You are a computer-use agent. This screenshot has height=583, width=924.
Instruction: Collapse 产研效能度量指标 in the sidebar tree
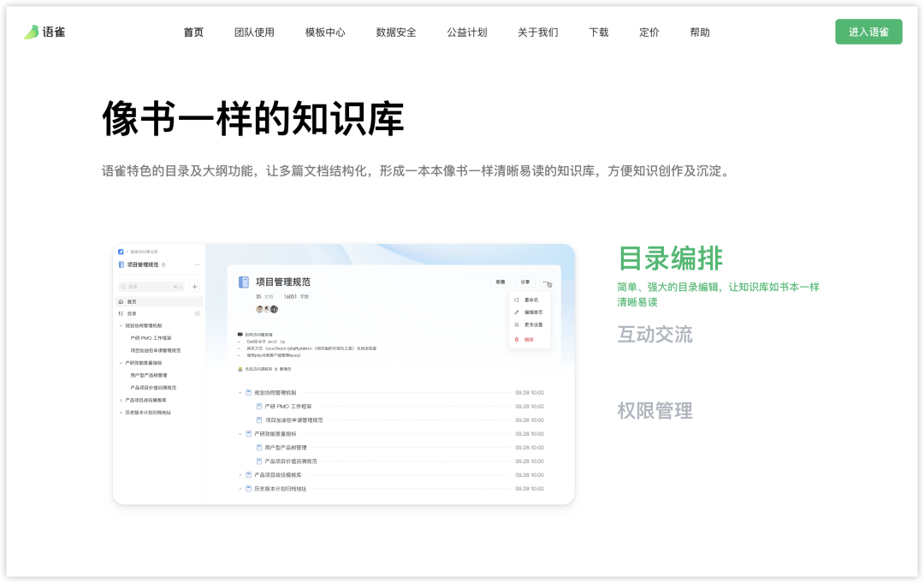pos(121,363)
